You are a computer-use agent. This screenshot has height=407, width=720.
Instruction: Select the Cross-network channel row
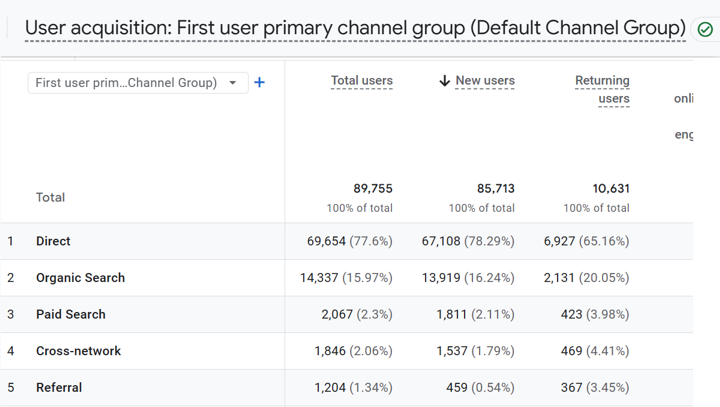78,351
